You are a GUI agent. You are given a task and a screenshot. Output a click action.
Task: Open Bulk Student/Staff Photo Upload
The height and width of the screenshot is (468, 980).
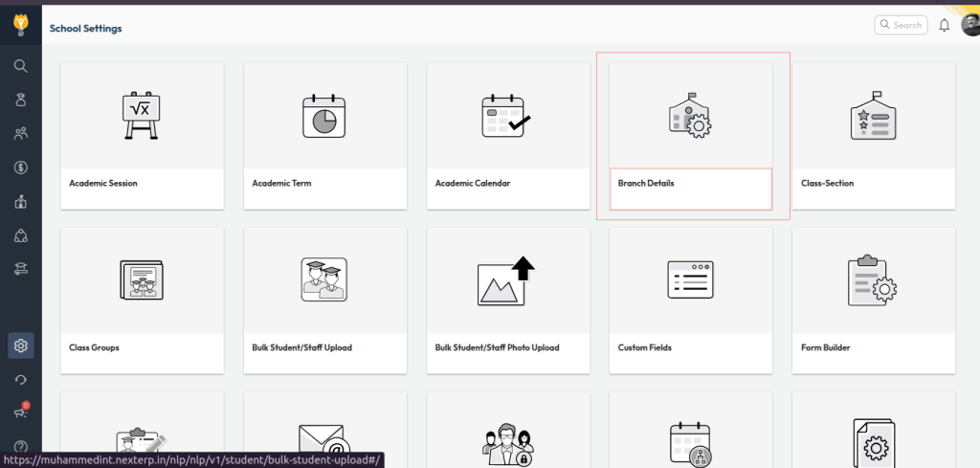[x=507, y=300]
